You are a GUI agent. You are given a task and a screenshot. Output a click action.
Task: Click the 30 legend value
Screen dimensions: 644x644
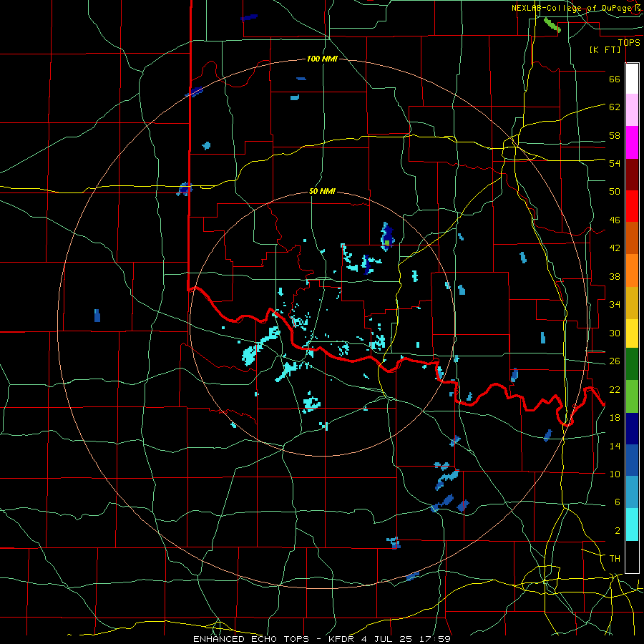click(615, 333)
